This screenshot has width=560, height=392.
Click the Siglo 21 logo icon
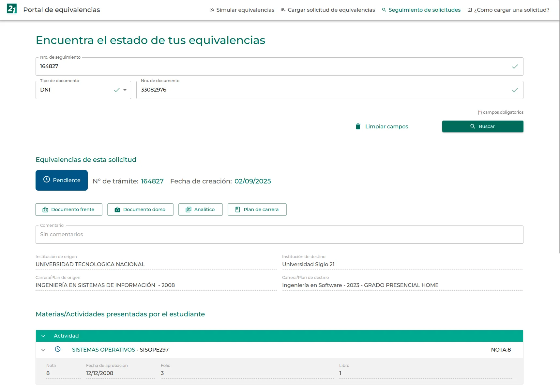point(12,9)
